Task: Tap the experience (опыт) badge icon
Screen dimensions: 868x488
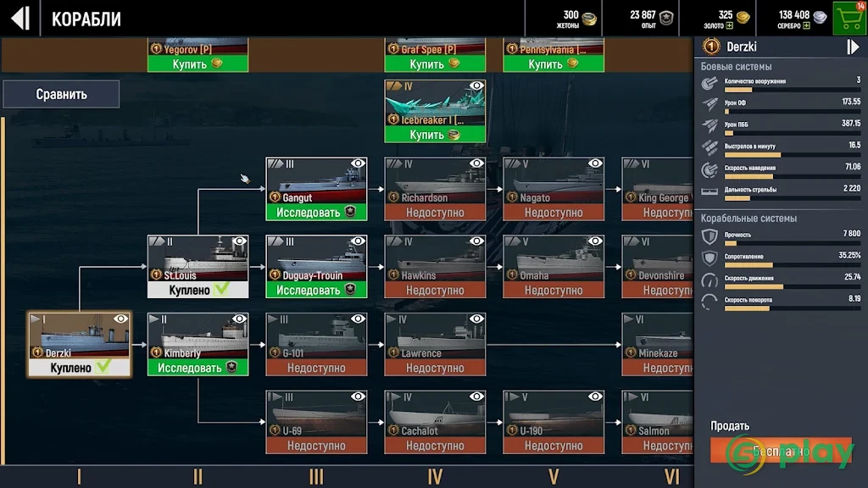Action: coord(666,19)
